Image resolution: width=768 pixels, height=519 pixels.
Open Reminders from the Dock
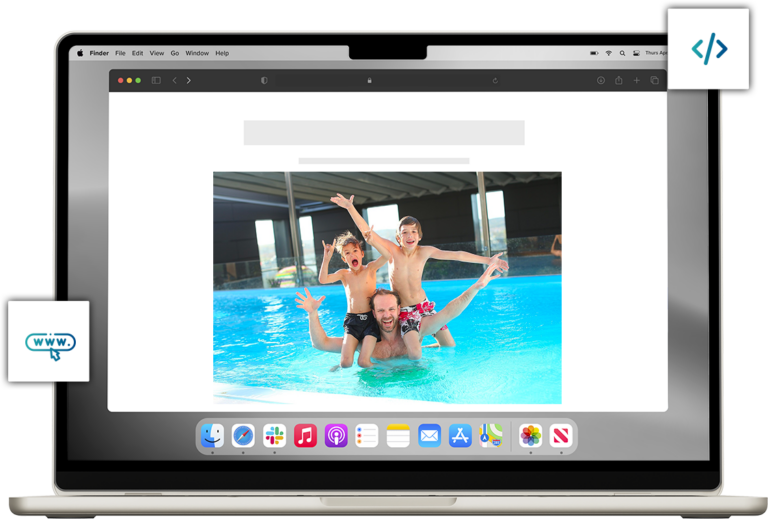(367, 435)
